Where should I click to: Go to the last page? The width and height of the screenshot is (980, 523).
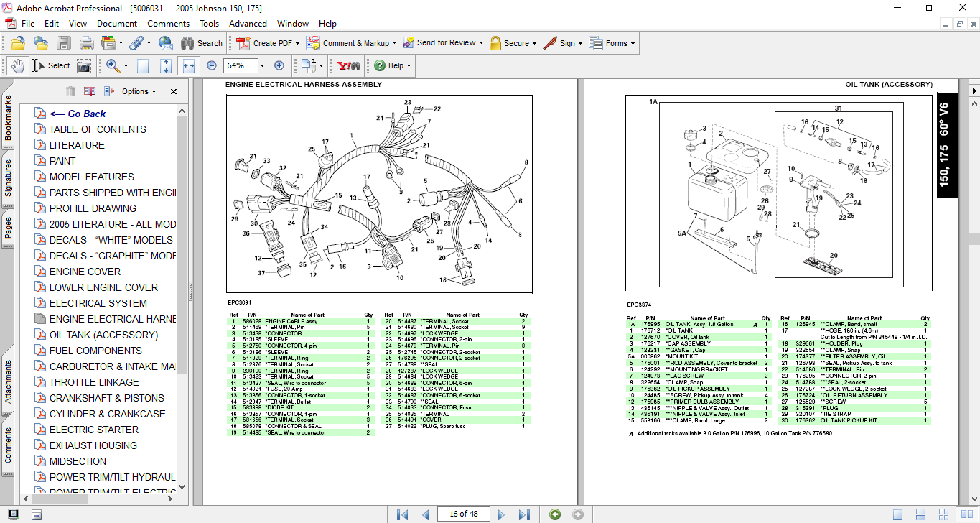point(524,514)
